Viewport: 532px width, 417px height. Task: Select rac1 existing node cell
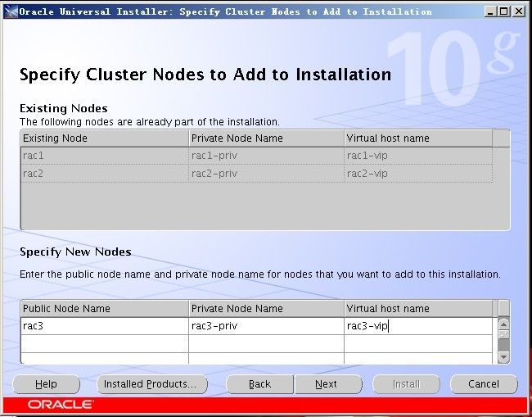pyautogui.click(x=105, y=156)
